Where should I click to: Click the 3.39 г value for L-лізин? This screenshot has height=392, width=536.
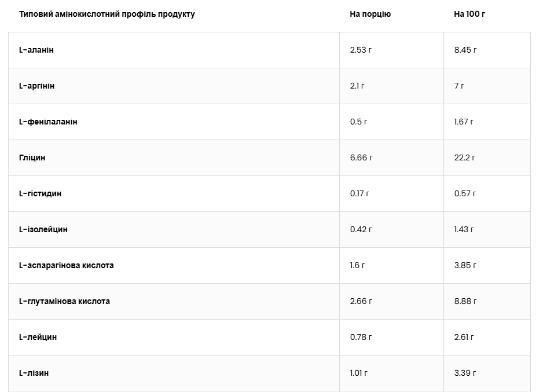point(465,373)
